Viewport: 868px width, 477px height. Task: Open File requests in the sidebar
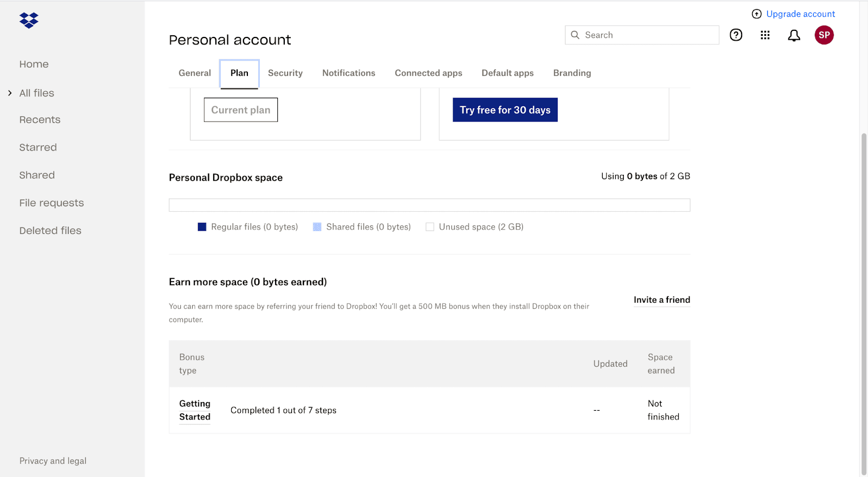tap(52, 203)
